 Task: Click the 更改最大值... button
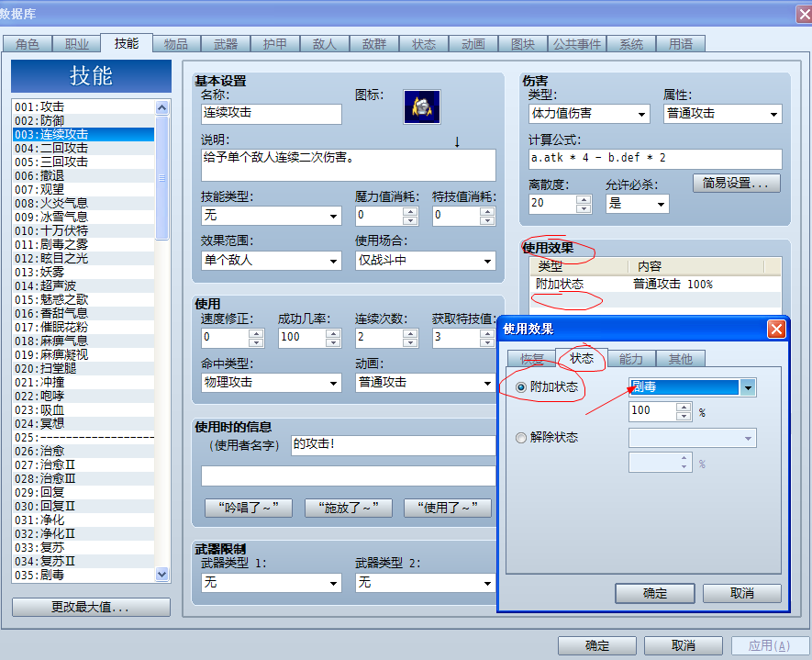pos(91,607)
